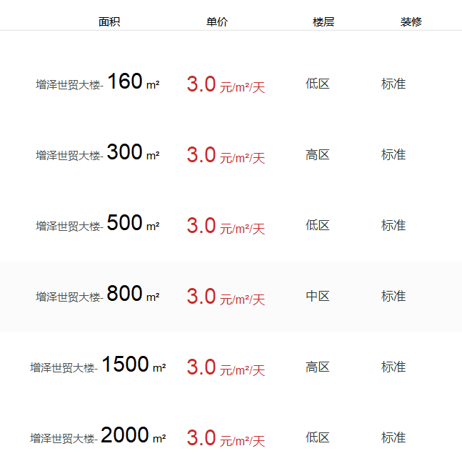
Task: Open the 增泽世贸大楼 800 m² listing
Action: [98, 295]
